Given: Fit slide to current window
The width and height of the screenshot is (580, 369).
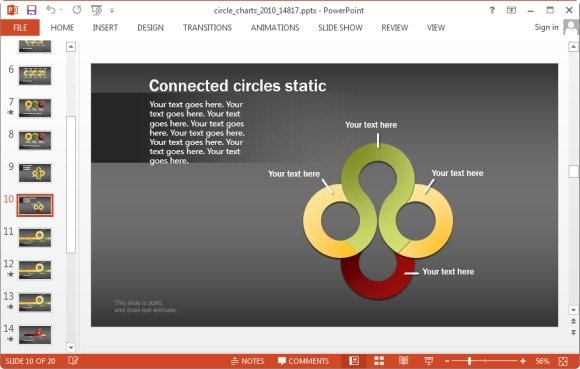Looking at the screenshot, I should click(x=563, y=361).
